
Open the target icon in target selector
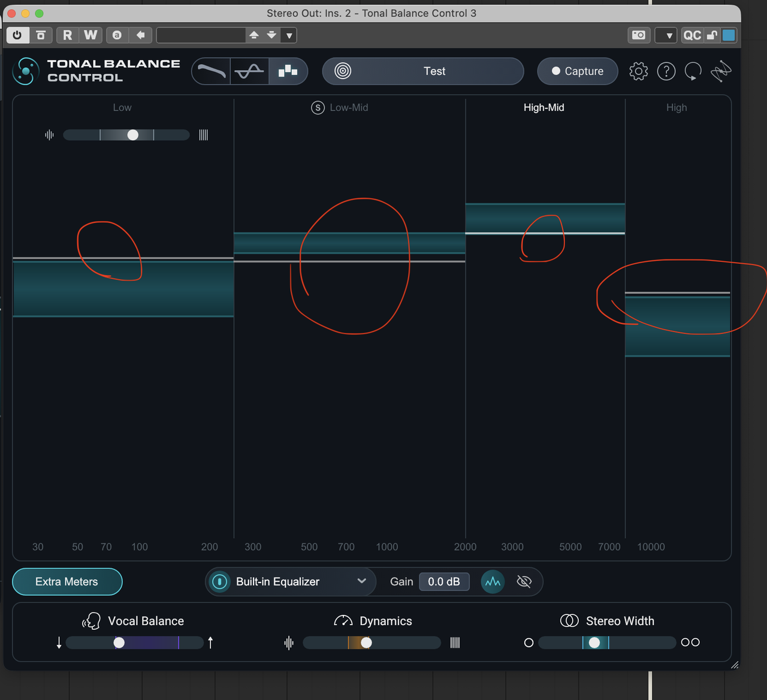click(343, 71)
